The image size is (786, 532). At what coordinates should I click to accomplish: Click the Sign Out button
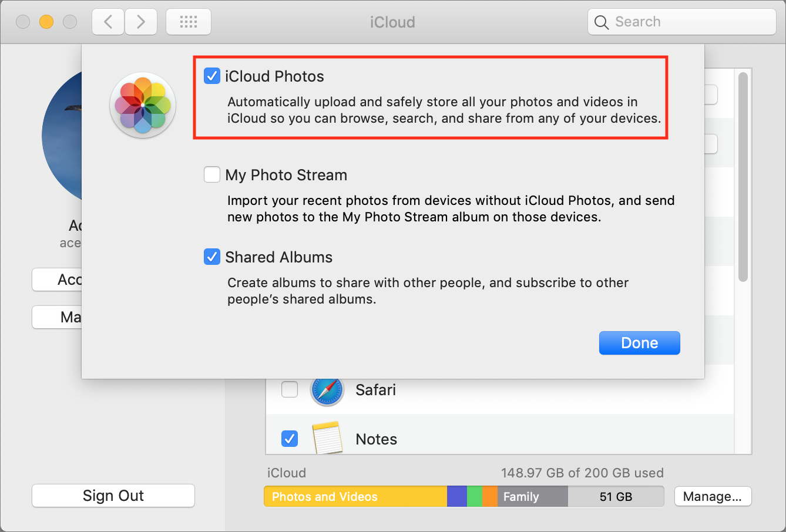113,496
